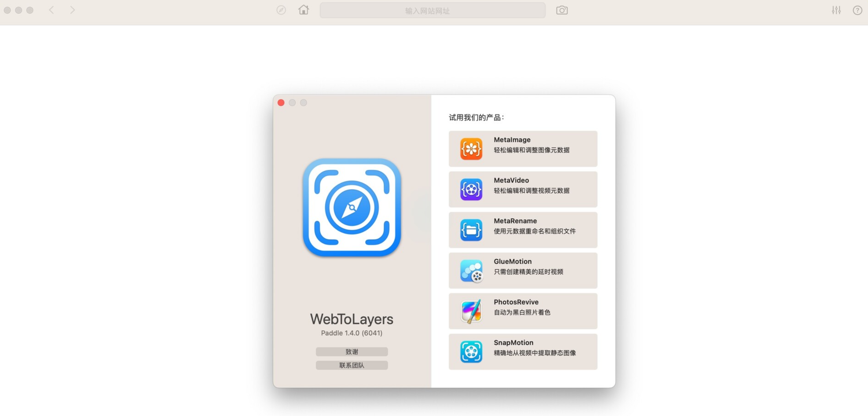The width and height of the screenshot is (868, 416).
Task: Click the MetaImage orange app icon
Action: point(471,149)
